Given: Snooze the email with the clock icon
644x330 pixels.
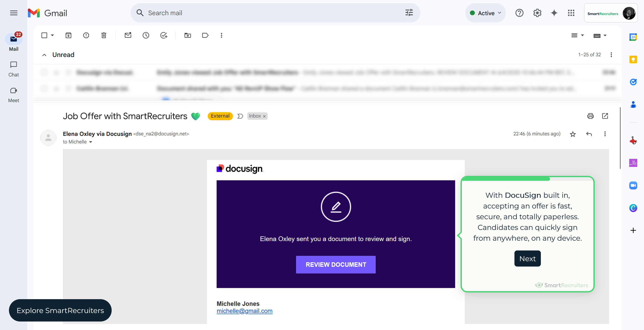Looking at the screenshot, I should tap(146, 35).
